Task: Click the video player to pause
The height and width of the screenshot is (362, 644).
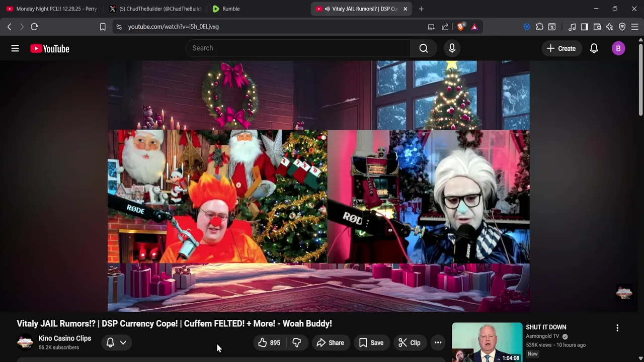Action: [x=318, y=186]
